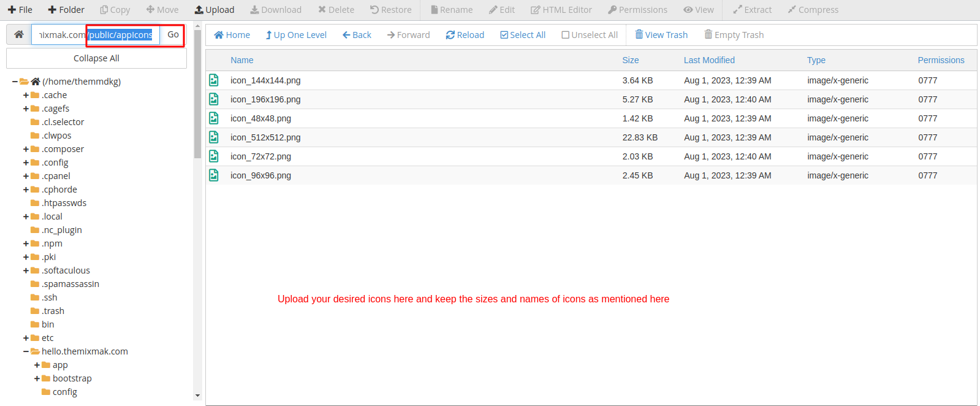This screenshot has height=406, width=980.
Task: Click Select All checkbox button
Action: (x=504, y=35)
